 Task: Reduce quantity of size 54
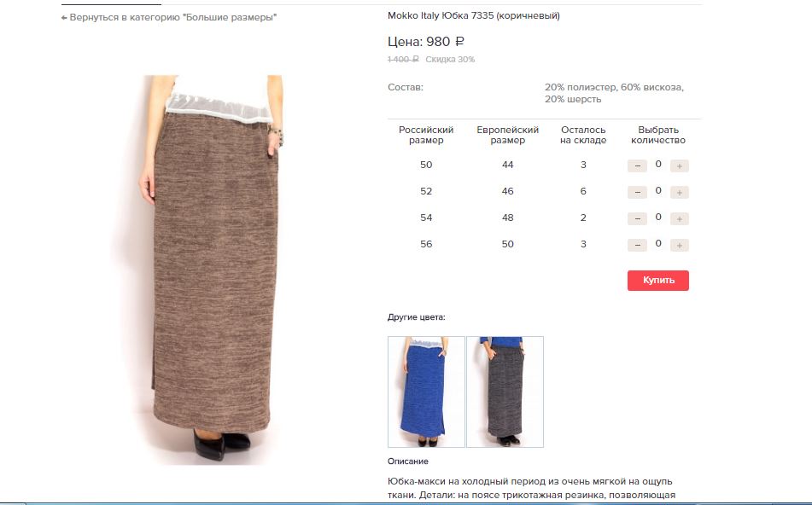pyautogui.click(x=637, y=219)
